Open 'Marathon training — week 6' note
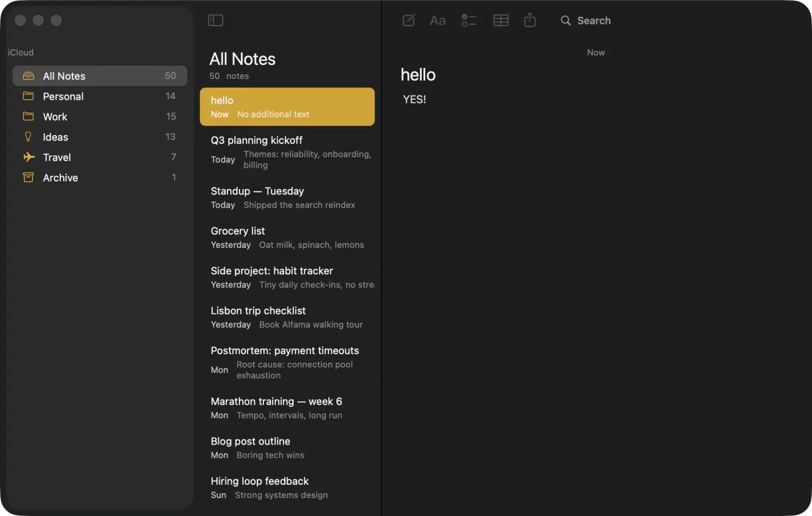 coord(287,408)
